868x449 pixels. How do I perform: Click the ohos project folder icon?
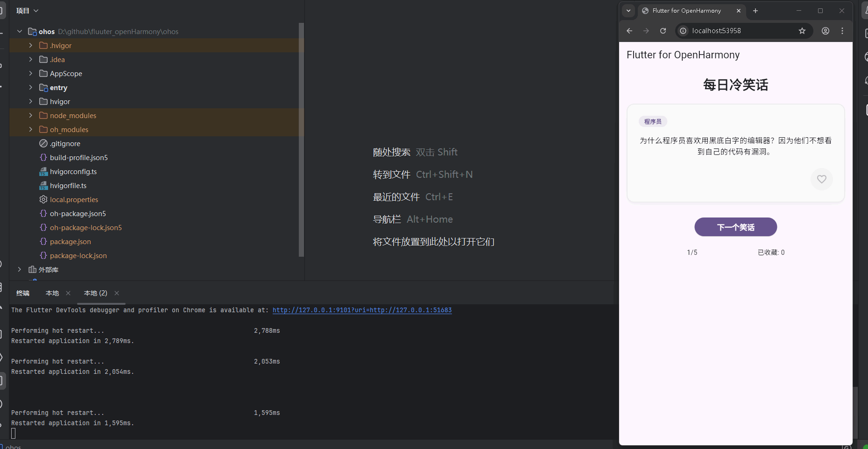pos(32,31)
